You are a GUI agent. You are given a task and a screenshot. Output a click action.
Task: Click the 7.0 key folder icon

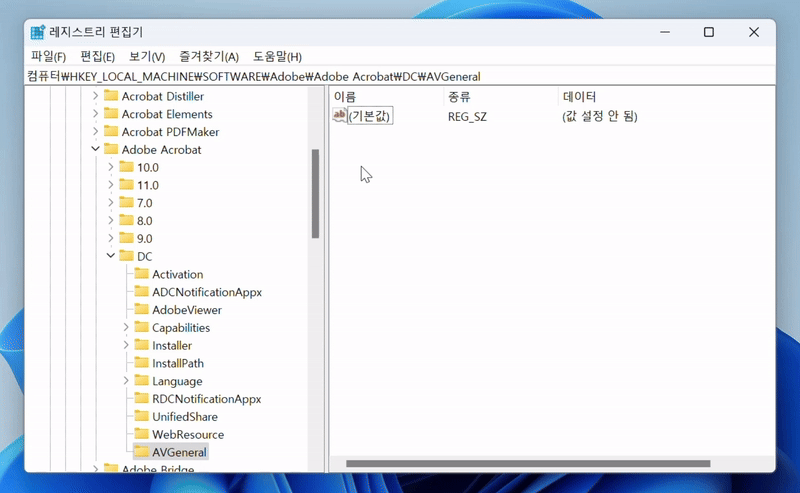click(x=126, y=203)
